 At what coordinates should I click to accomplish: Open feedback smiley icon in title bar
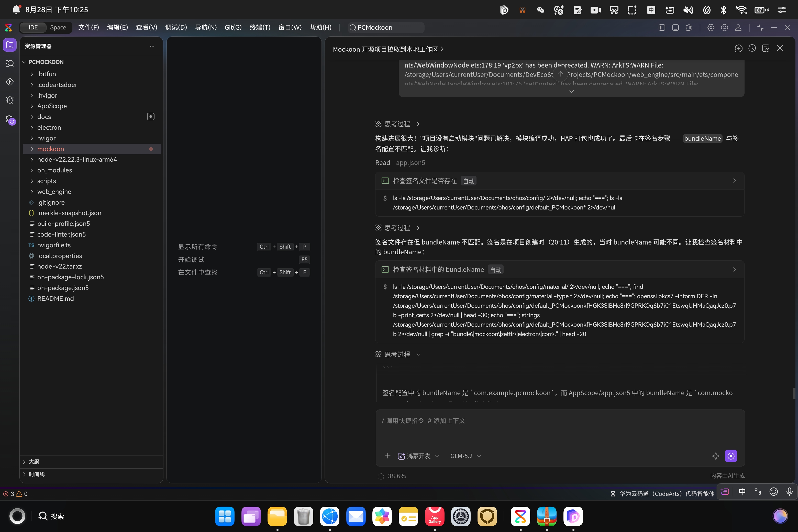click(x=724, y=27)
